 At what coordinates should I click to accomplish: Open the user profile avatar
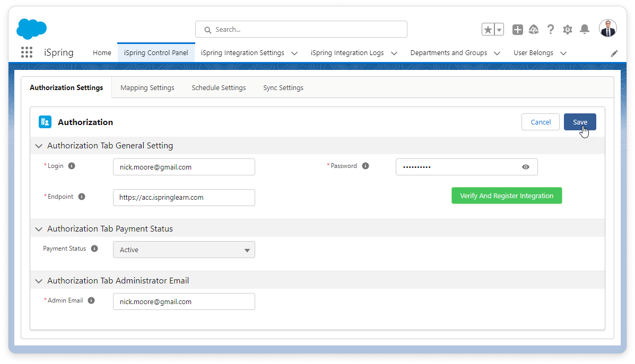pos(608,29)
